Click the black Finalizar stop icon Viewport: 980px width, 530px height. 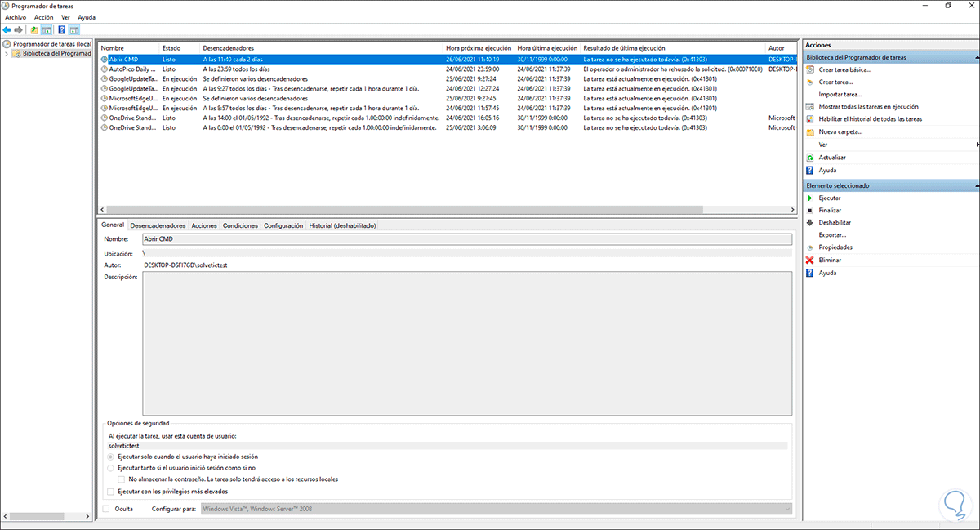[810, 210]
